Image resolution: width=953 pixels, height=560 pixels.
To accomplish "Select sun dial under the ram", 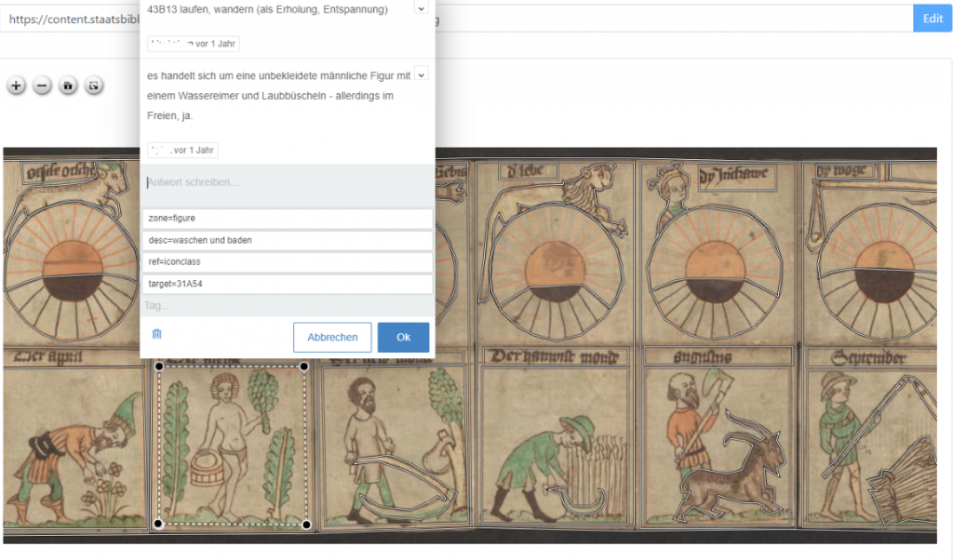I will 72,271.
